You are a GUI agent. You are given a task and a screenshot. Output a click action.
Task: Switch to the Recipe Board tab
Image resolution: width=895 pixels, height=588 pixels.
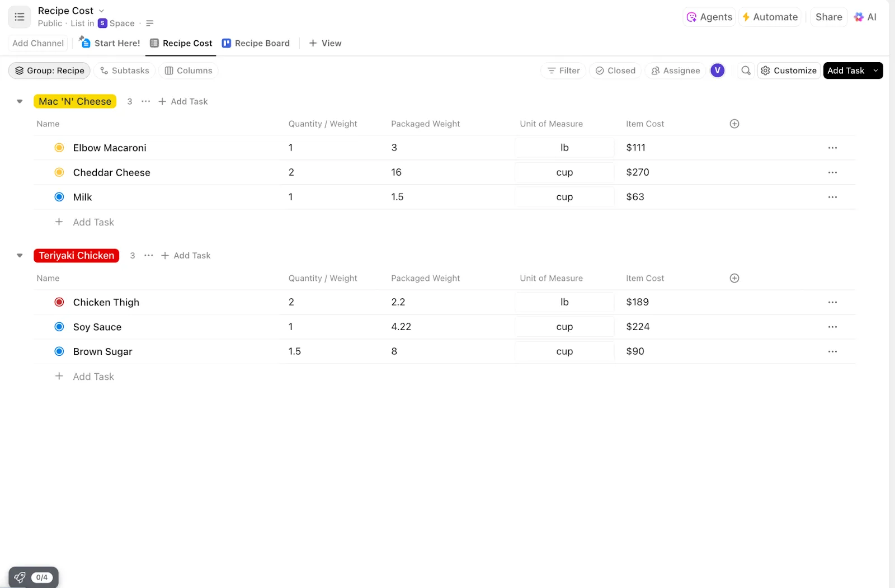pos(256,43)
